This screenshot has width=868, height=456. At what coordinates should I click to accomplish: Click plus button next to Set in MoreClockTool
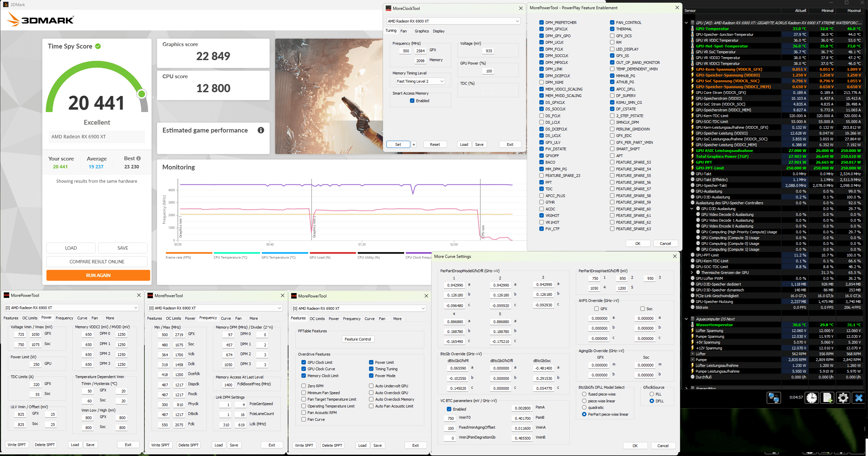[x=414, y=144]
